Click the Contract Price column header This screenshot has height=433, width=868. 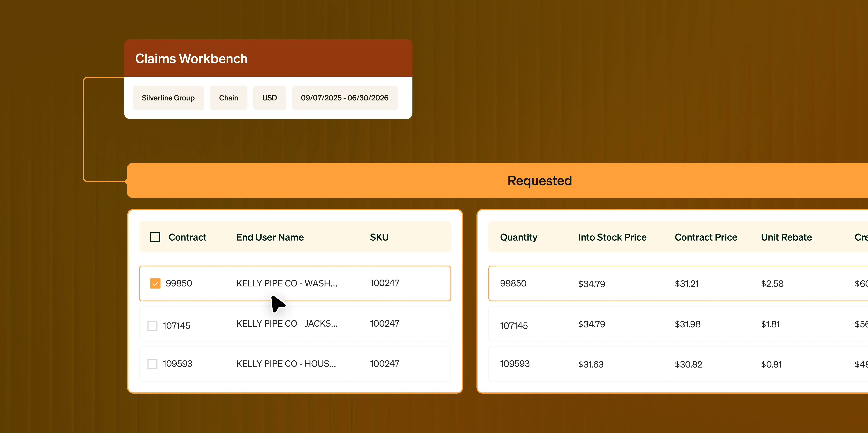tap(706, 237)
